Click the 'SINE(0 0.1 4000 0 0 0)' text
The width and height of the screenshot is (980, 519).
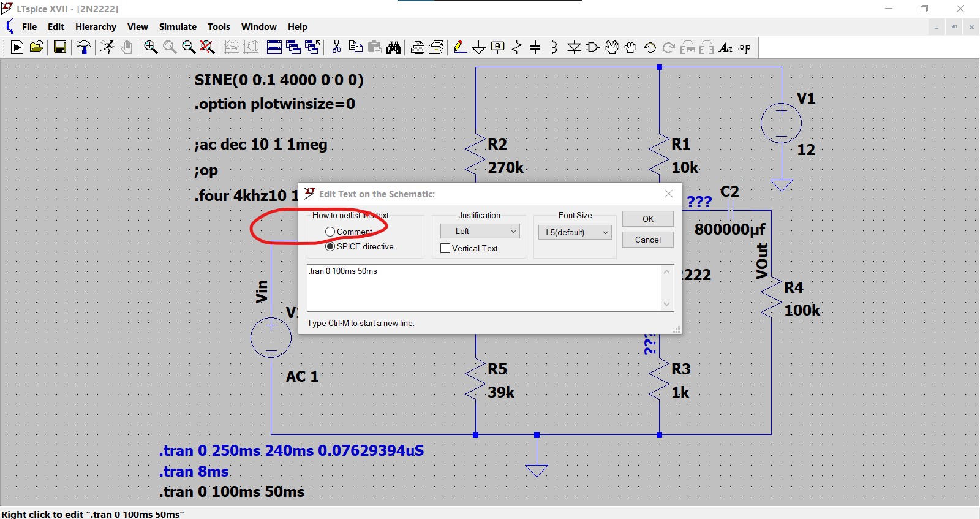pos(279,80)
